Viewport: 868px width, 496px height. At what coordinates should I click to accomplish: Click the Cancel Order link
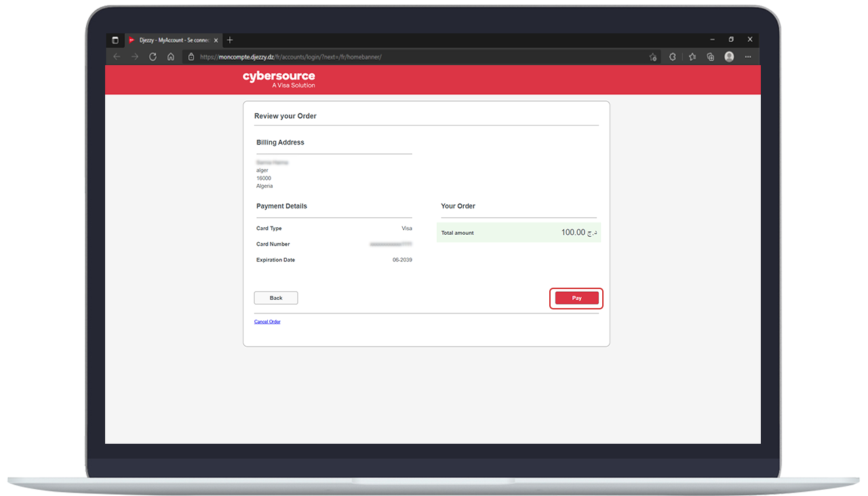point(267,322)
